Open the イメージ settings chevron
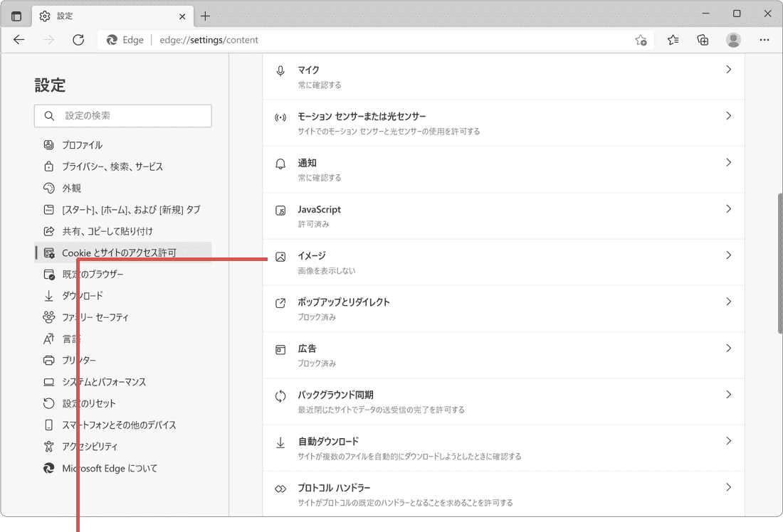The image size is (783, 532). tap(728, 255)
